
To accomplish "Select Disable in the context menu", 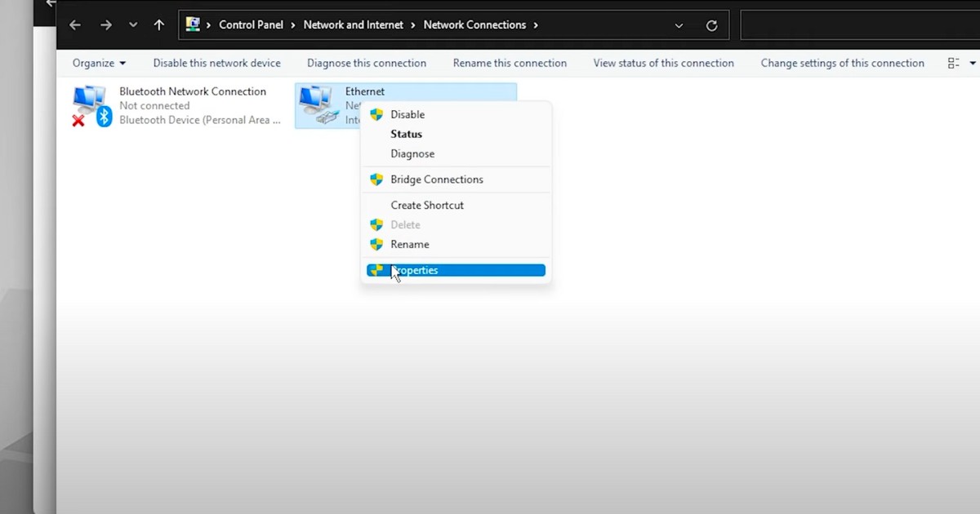I will click(408, 115).
